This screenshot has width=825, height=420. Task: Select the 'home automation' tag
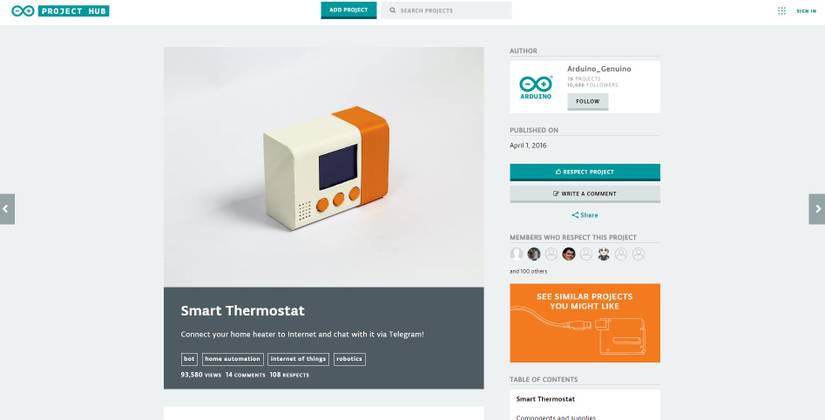coord(233,359)
